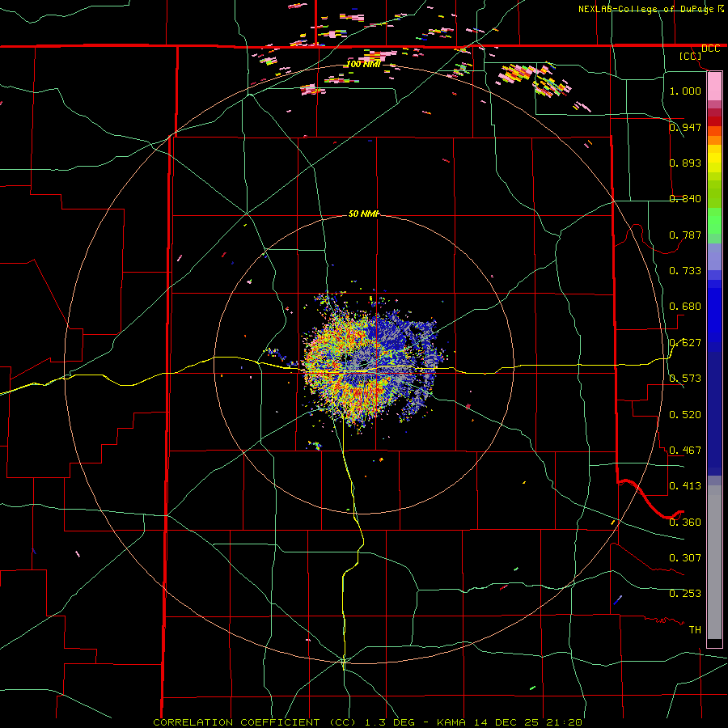728x728 pixels.
Task: Click the 0.680 legend value
Action: pos(685,306)
